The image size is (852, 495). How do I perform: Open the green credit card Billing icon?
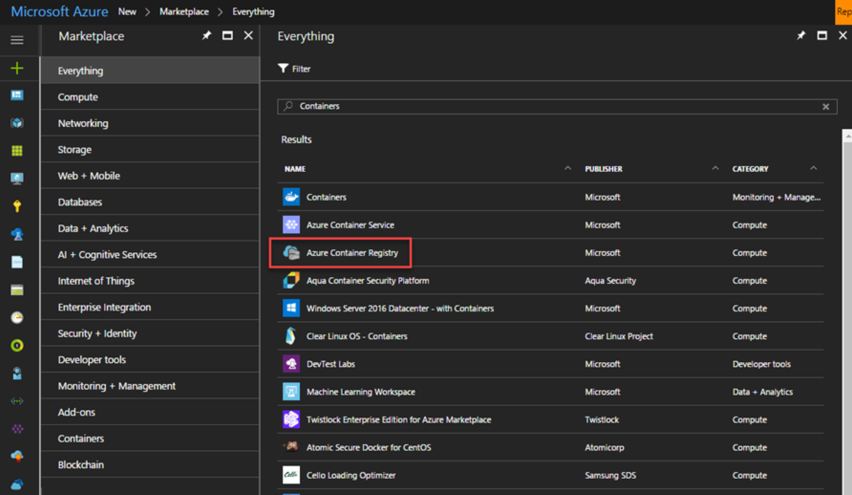click(x=17, y=290)
